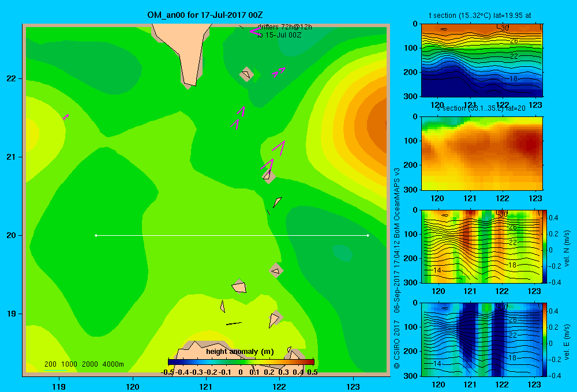Click the '14' contour label in vel. N section
577x392 pixels.
[437, 270]
